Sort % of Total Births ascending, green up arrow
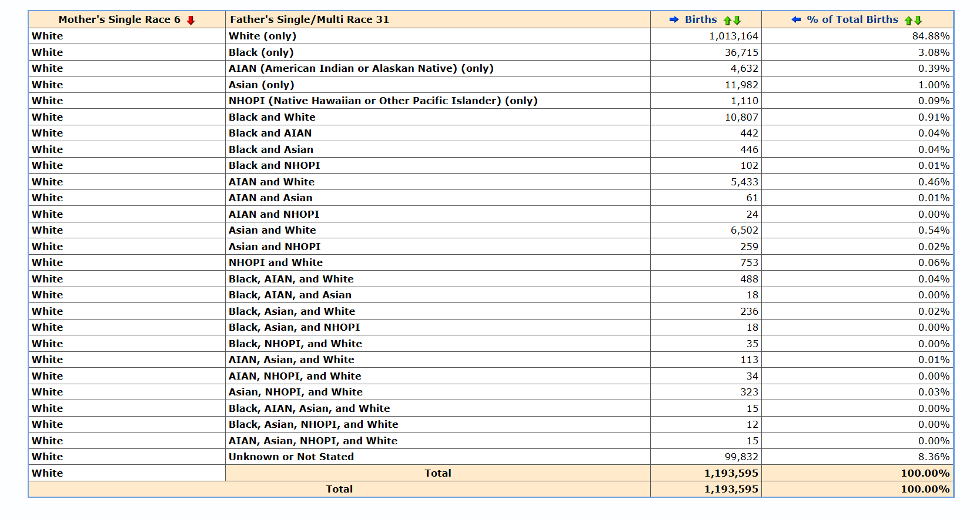This screenshot has width=980, height=519. [x=908, y=21]
